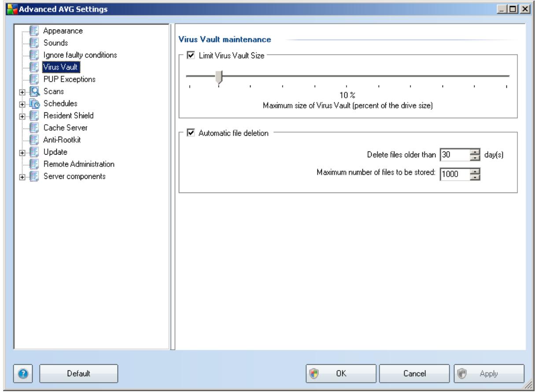Select Update label in tree
Screen dimensions: 535x392
click(x=55, y=152)
